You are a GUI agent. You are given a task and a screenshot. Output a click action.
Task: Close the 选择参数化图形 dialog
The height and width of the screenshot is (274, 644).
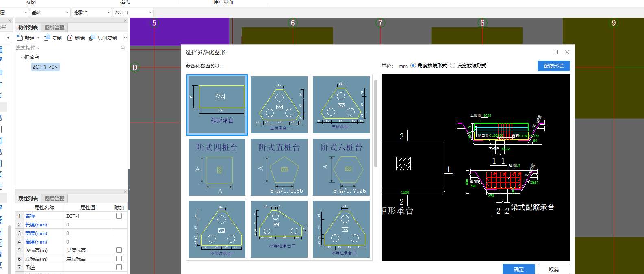tap(567, 52)
